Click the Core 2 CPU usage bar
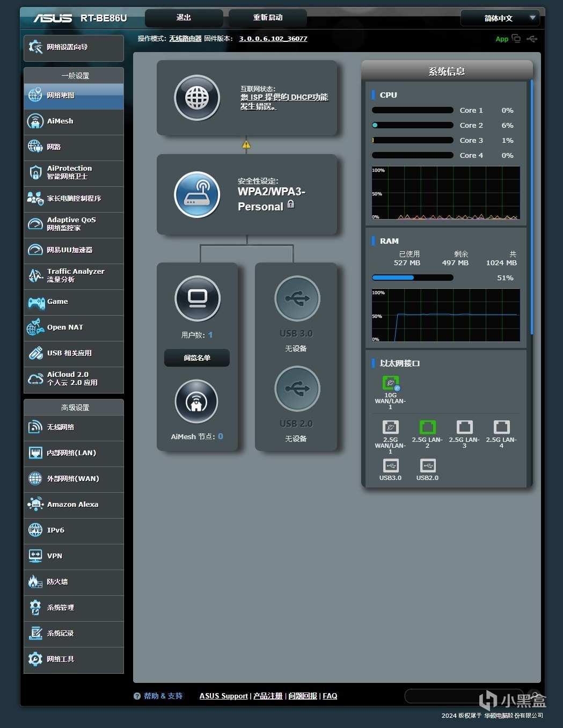This screenshot has width=563, height=728. point(413,125)
